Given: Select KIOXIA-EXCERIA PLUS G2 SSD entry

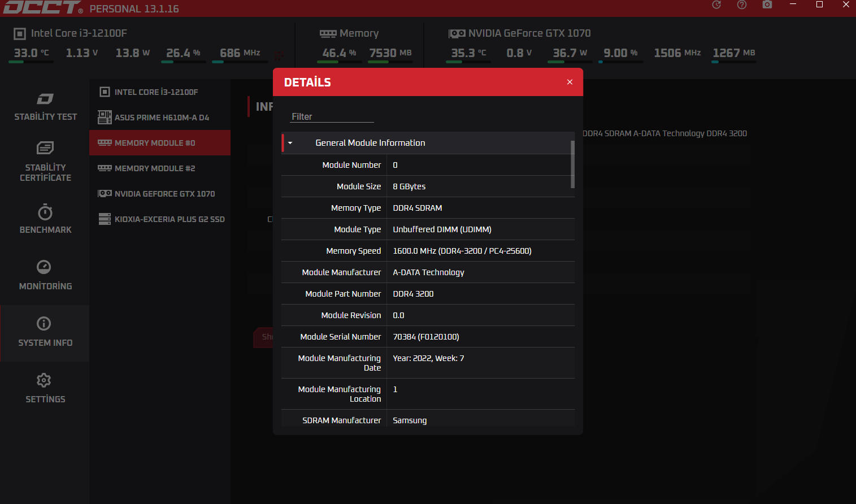Looking at the screenshot, I should pyautogui.click(x=160, y=219).
